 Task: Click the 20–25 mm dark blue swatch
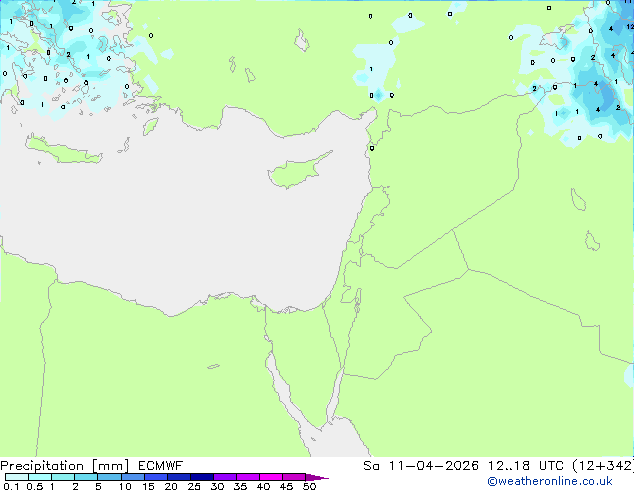click(x=179, y=477)
